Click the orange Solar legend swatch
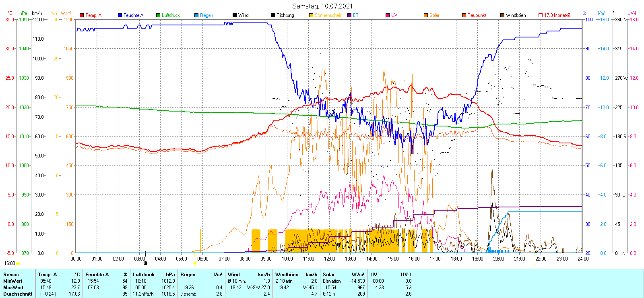The image size is (644, 298). [x=426, y=15]
